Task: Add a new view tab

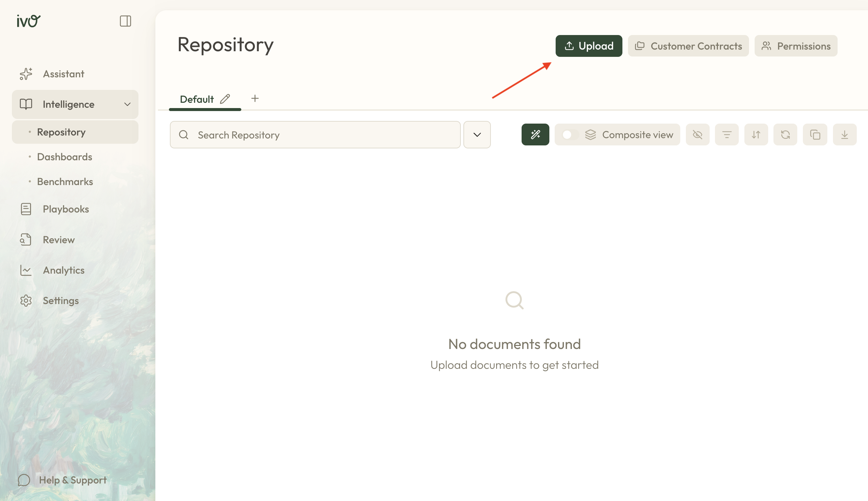Action: 255,98
